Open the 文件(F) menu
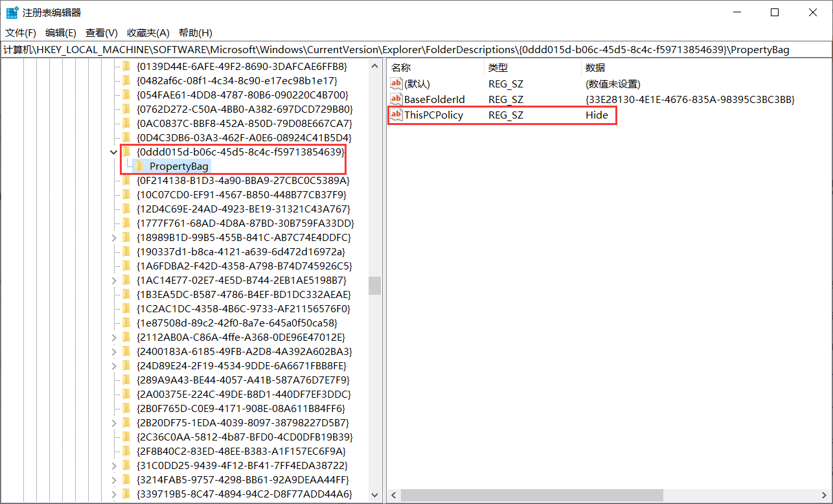The height and width of the screenshot is (504, 833). click(x=21, y=33)
